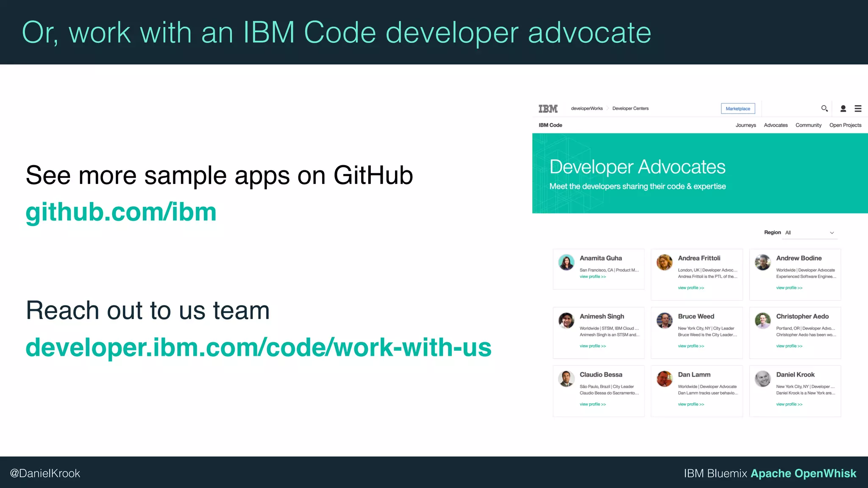Click 'Portland, OR | Developer Advo...' text
Screen dimensions: 868x488
[x=806, y=328]
